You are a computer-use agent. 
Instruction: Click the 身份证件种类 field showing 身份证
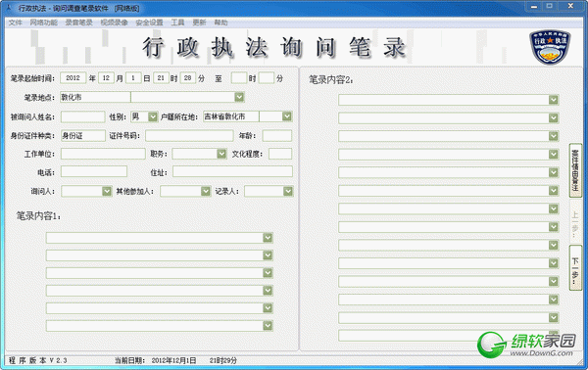click(83, 135)
